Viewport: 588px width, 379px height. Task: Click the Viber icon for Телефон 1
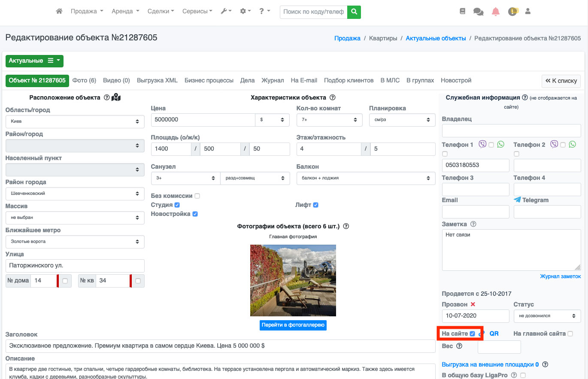(x=482, y=145)
